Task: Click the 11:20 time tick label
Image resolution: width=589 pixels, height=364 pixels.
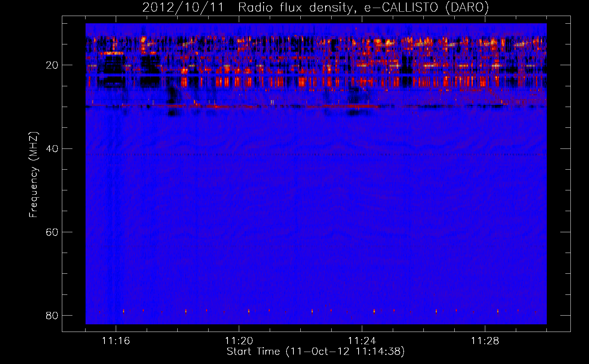Action: click(x=239, y=341)
